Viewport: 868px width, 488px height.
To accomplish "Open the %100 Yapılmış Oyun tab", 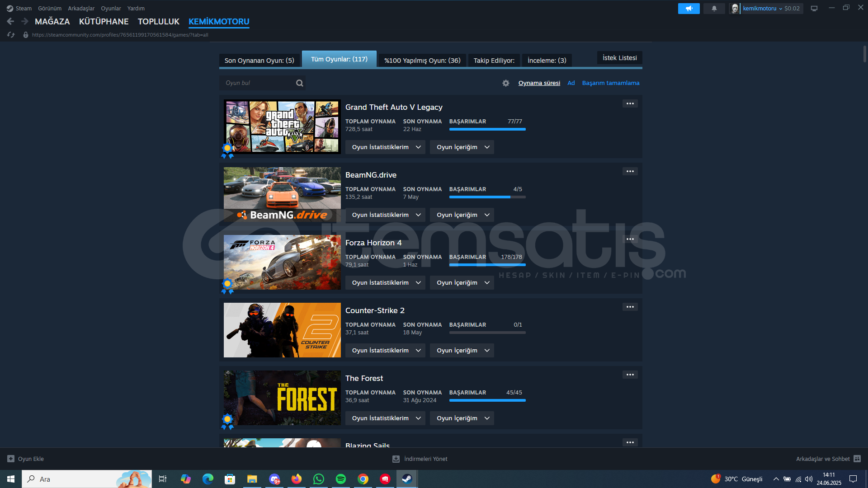I will pyautogui.click(x=422, y=61).
